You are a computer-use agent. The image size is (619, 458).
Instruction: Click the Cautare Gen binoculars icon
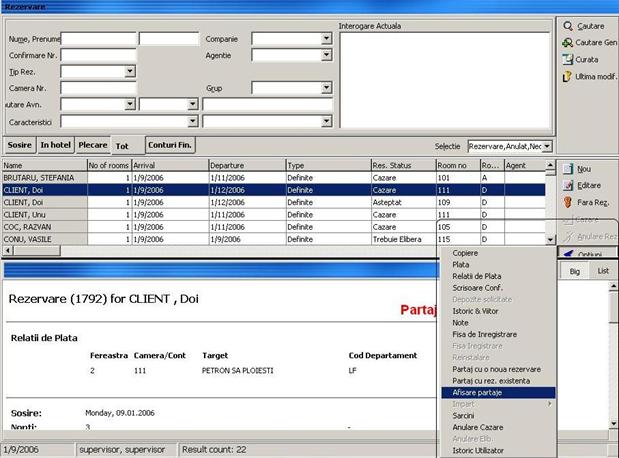tap(568, 43)
